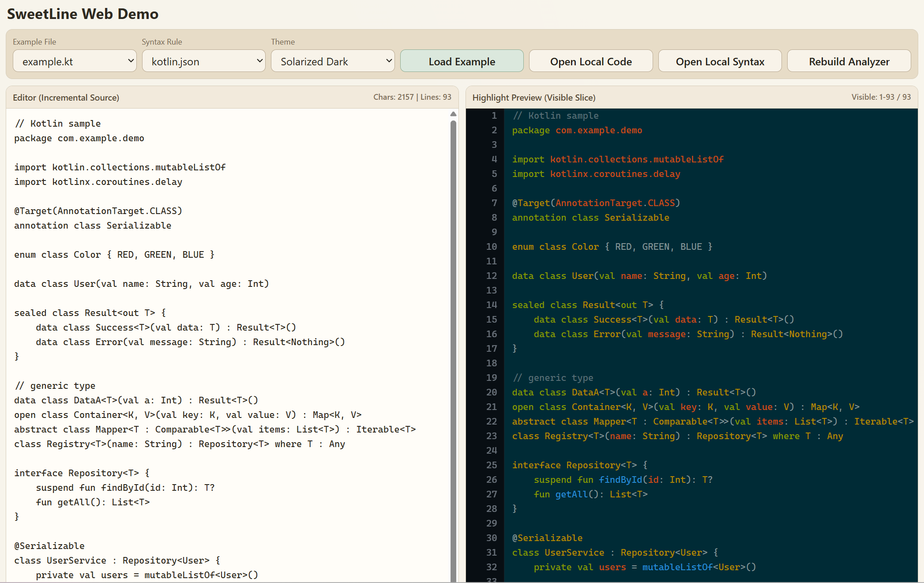Click 'sealed class Result<out T>' line in editor

coord(90,313)
